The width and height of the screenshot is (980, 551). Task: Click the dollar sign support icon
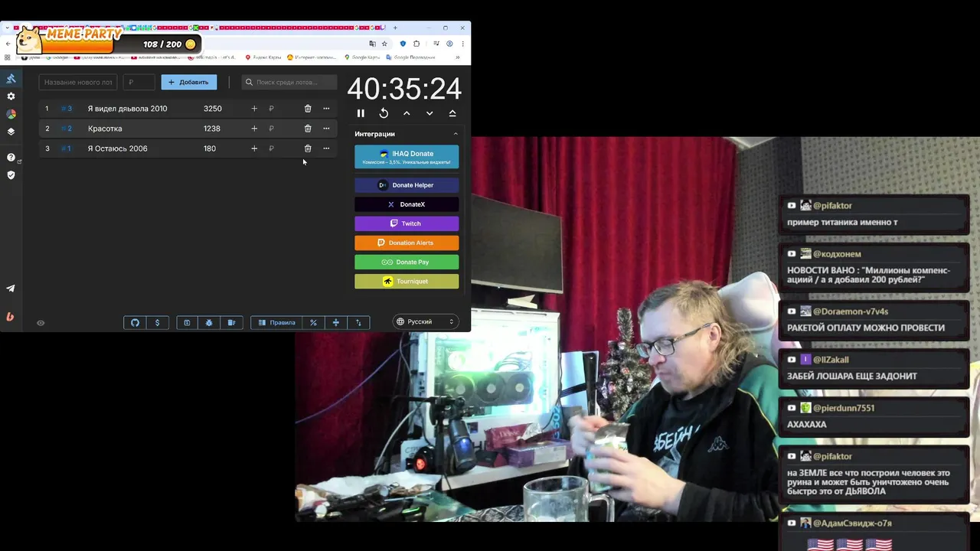click(157, 323)
